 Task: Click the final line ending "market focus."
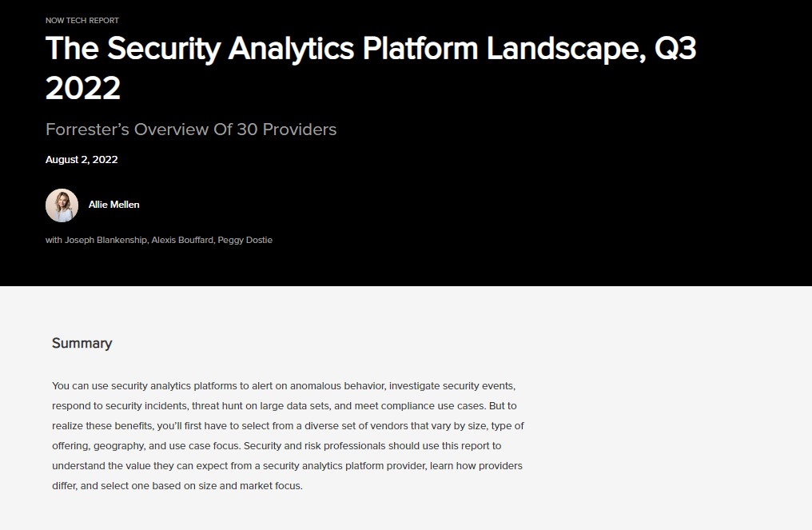pyautogui.click(x=177, y=486)
